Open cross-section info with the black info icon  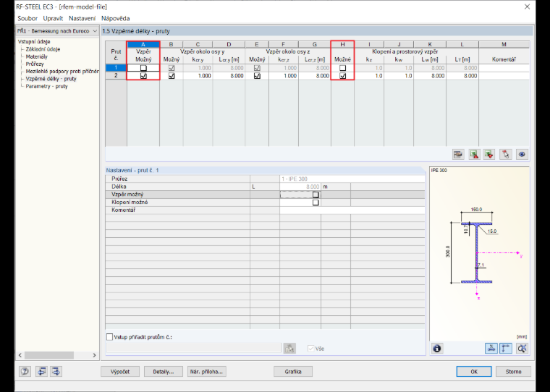point(436,348)
